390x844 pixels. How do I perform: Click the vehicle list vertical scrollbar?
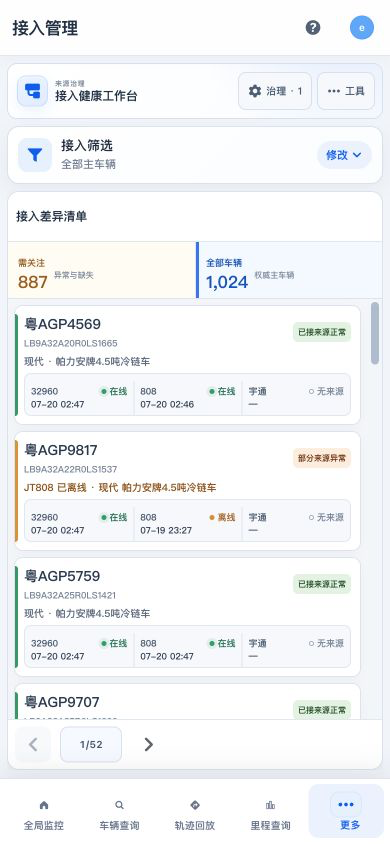tap(375, 333)
